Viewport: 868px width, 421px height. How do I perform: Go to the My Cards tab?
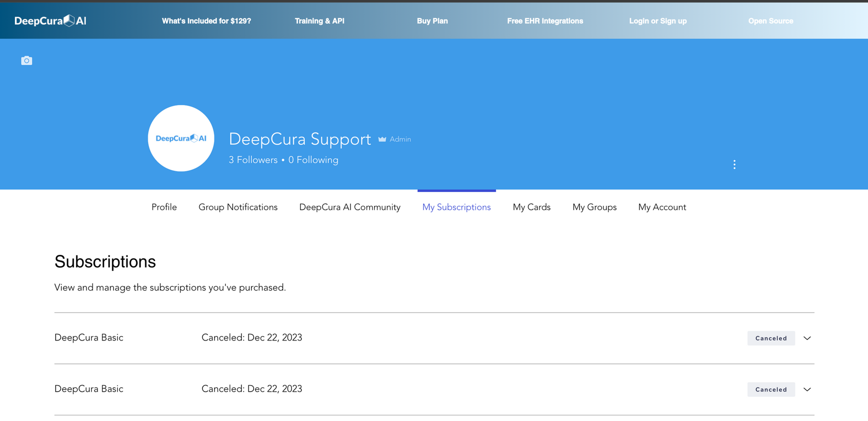pos(531,207)
